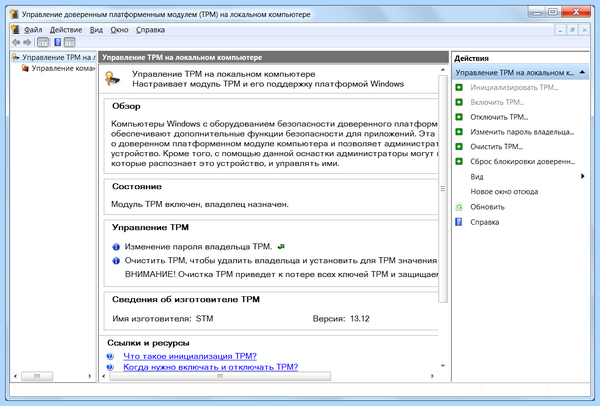Restore the inner MMC child window

(572, 30)
